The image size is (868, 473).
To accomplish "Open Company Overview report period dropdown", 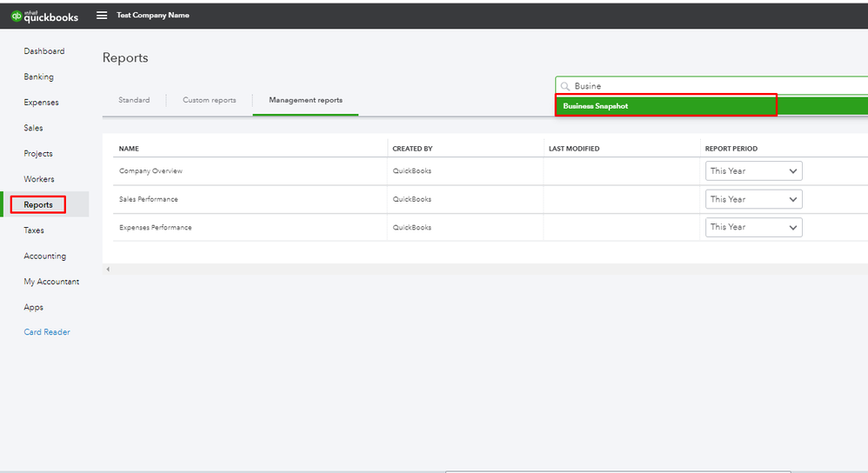I will pyautogui.click(x=753, y=171).
